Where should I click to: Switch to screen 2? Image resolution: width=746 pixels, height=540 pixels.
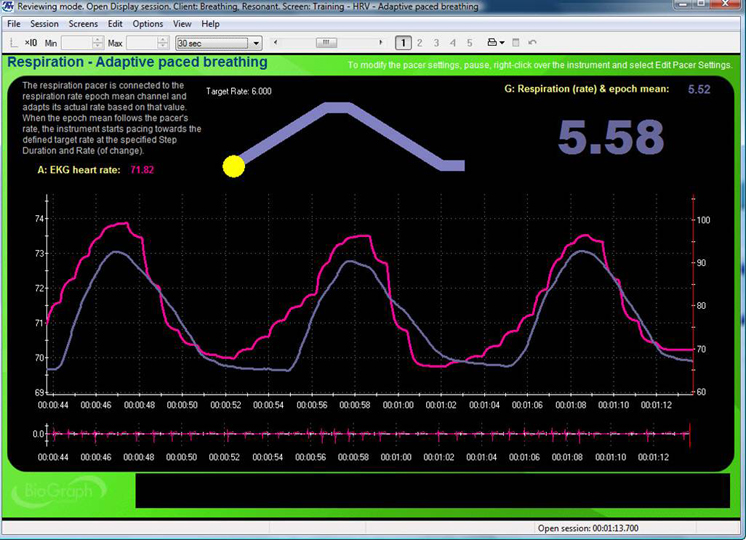click(419, 43)
